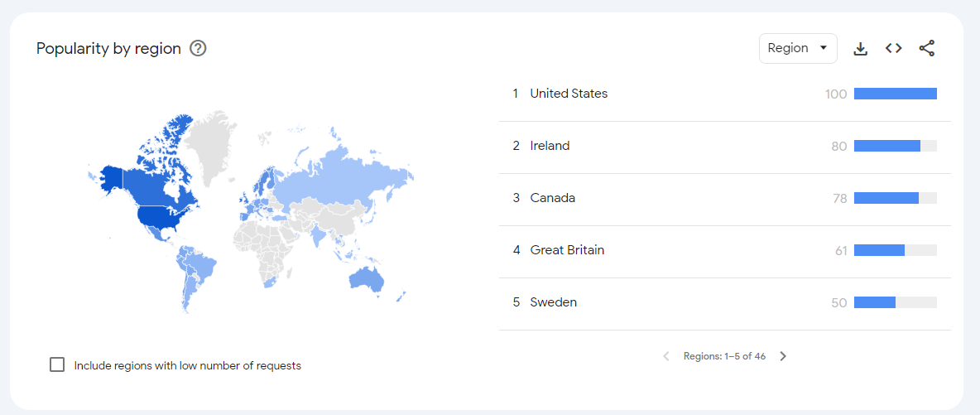Select Ireland in the ranking list

[550, 146]
